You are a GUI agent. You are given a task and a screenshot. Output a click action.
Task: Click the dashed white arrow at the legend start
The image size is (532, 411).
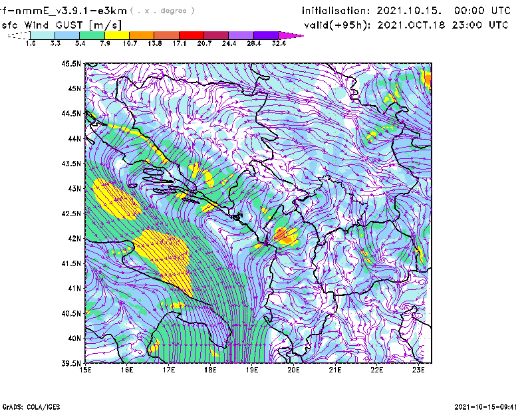coord(19,35)
